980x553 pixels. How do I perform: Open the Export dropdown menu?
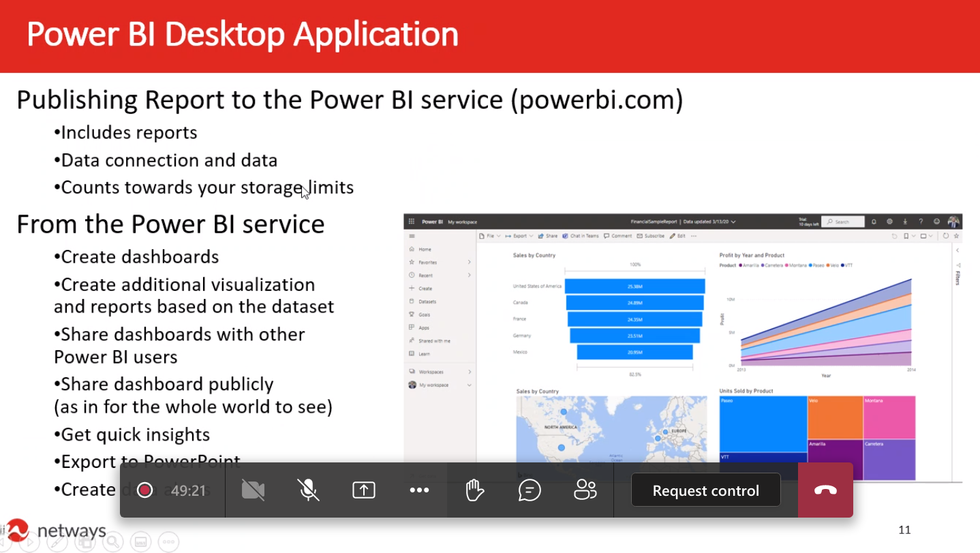tap(518, 236)
